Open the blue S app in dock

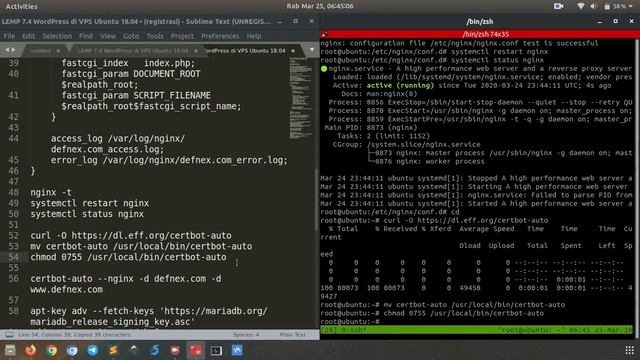point(155,350)
